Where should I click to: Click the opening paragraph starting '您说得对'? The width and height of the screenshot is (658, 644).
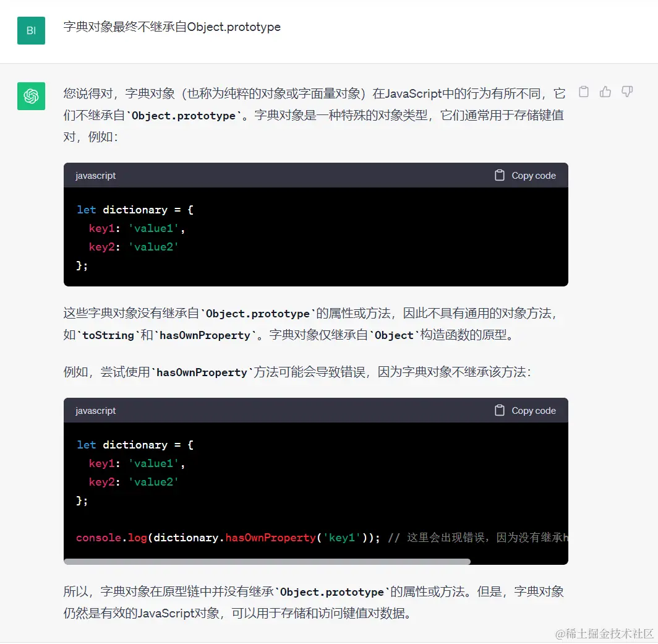click(314, 114)
